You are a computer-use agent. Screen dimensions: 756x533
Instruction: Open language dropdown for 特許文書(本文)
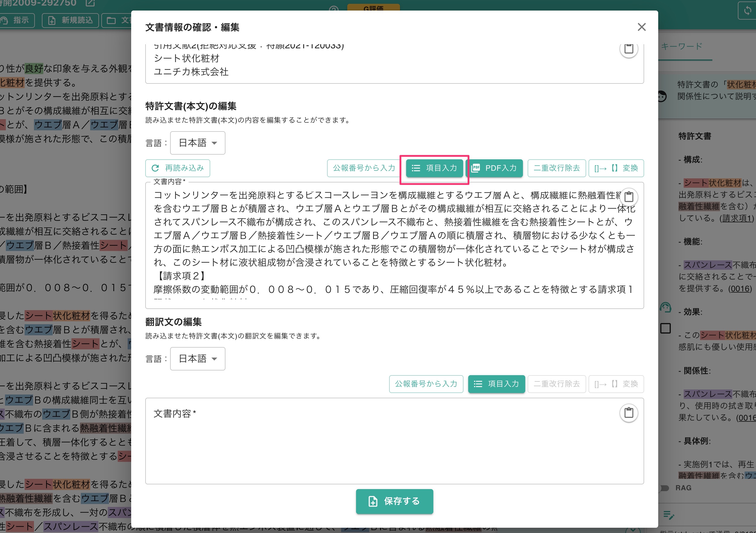coord(198,143)
